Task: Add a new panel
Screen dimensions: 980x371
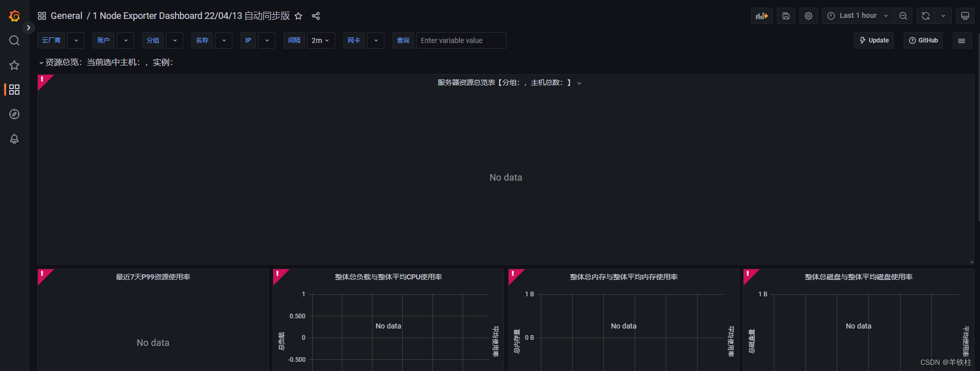Action: tap(762, 16)
